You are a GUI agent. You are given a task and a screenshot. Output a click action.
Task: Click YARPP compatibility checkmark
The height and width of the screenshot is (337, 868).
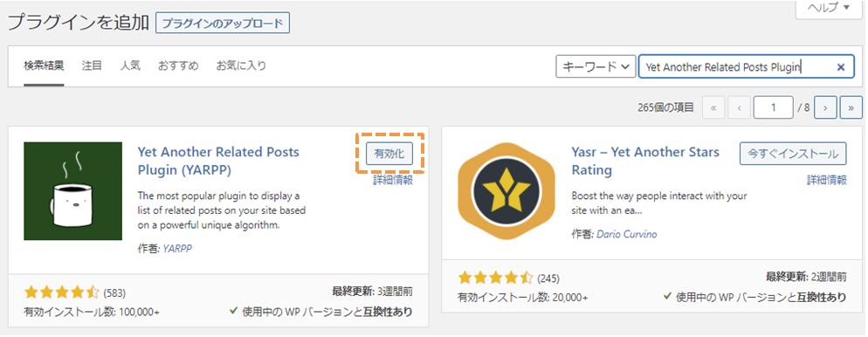pyautogui.click(x=234, y=311)
